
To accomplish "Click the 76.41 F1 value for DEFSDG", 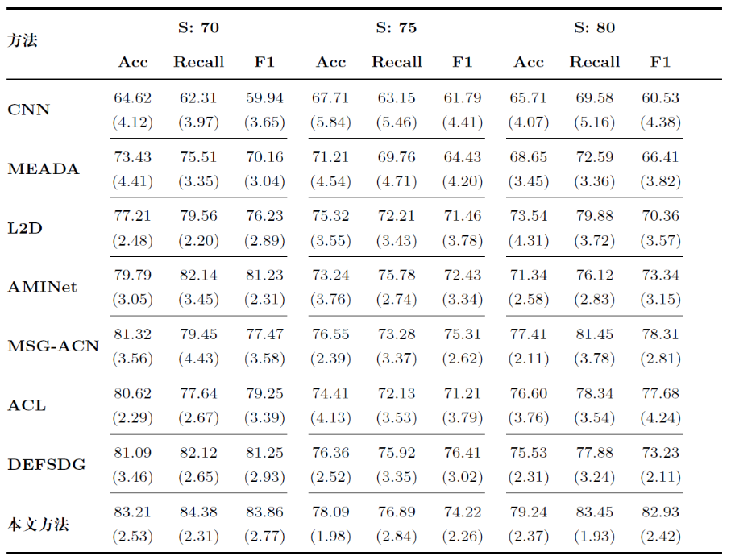I will (x=462, y=453).
